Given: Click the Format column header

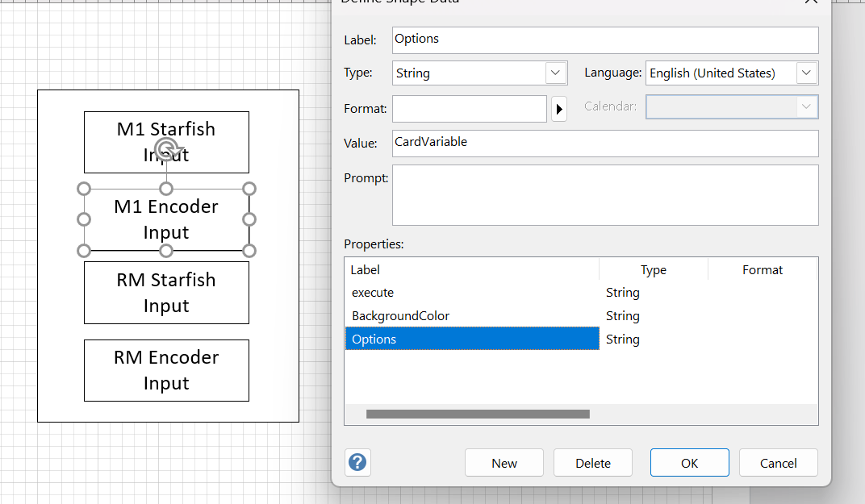Looking at the screenshot, I should pos(762,270).
